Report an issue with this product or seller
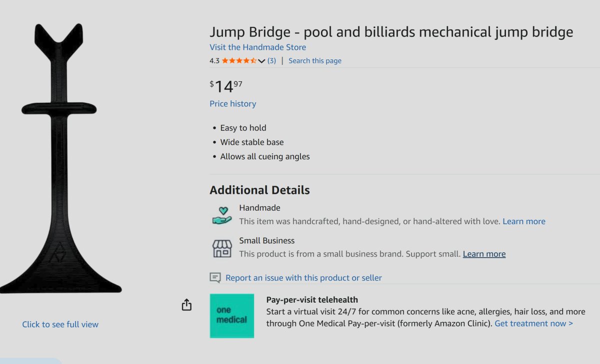This screenshot has height=364, width=600. point(303,278)
